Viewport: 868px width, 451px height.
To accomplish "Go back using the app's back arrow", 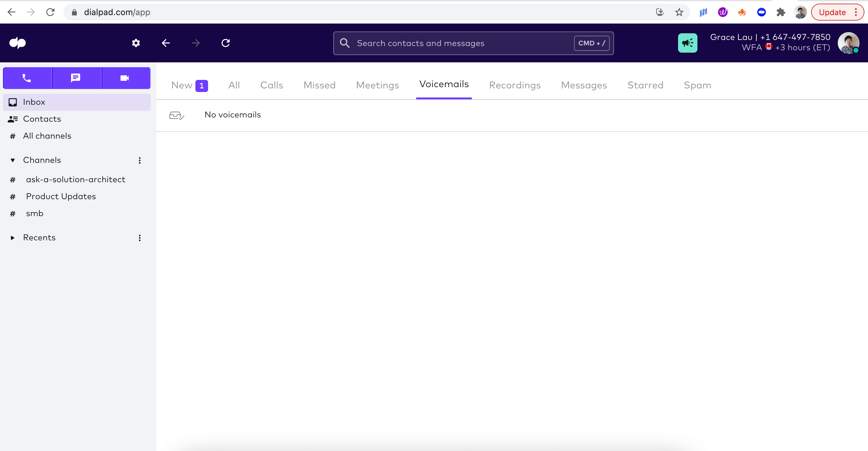I will pyautogui.click(x=166, y=43).
